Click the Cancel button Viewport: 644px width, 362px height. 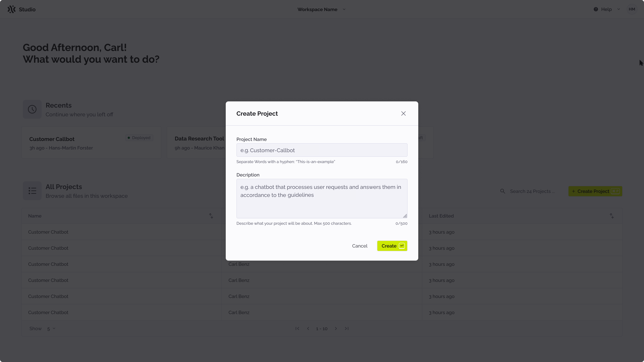[360, 246]
